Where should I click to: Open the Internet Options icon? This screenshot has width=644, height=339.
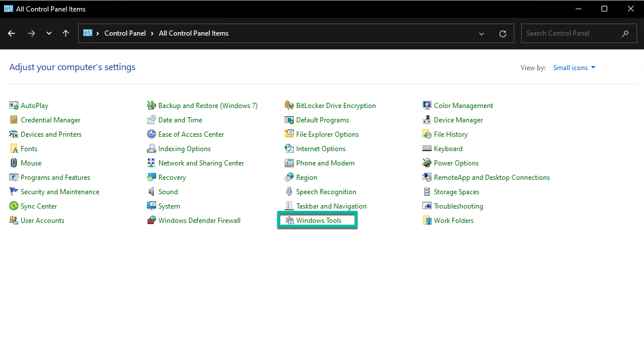289,149
